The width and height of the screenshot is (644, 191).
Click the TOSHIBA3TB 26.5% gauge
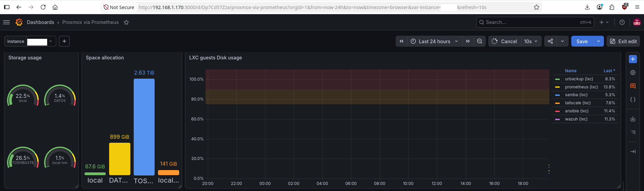pos(23,158)
